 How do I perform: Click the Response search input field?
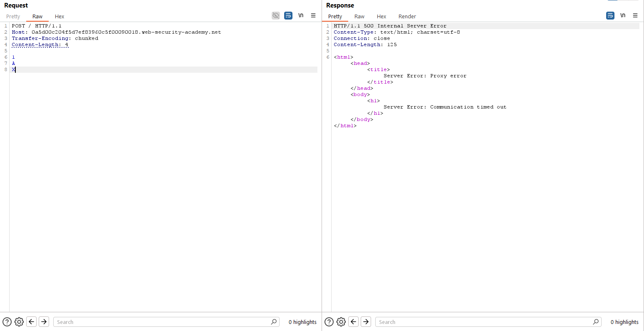(484, 322)
